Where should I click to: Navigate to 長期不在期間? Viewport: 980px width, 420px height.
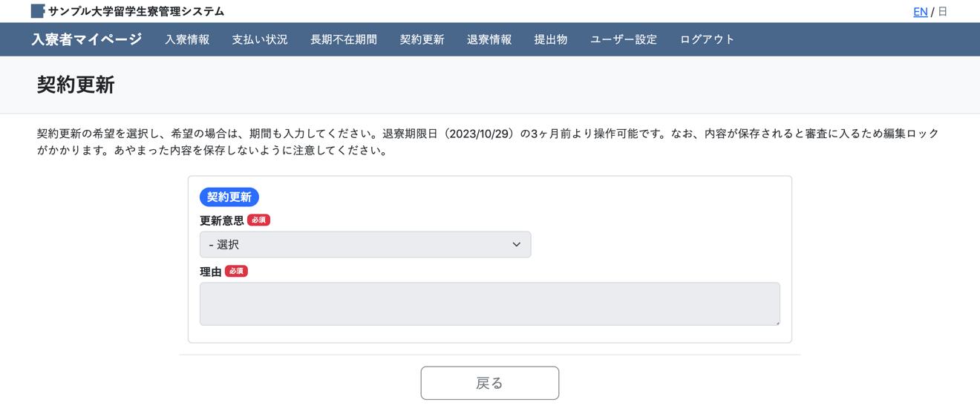tap(344, 40)
